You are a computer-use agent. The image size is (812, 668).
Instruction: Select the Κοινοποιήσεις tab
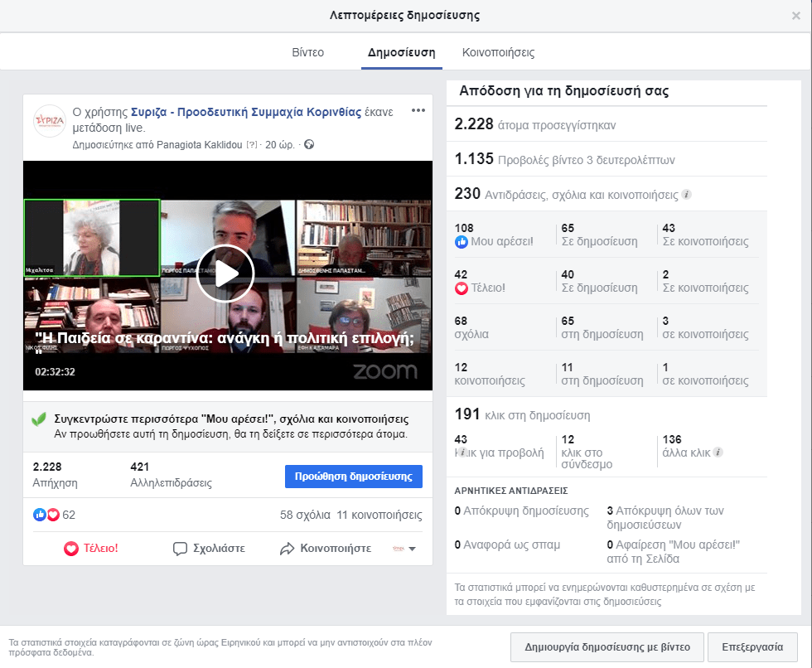(498, 52)
